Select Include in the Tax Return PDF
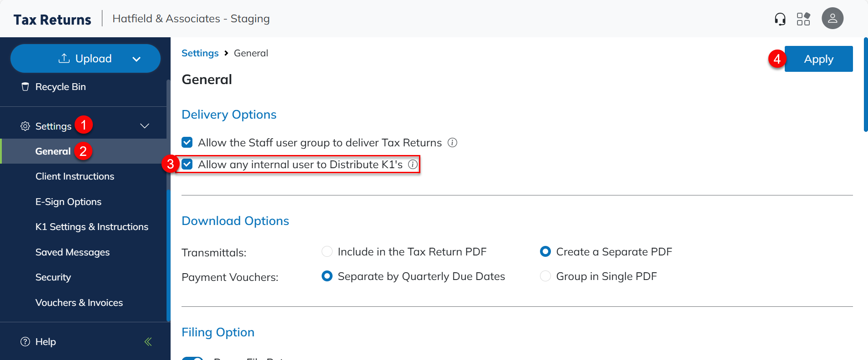This screenshot has height=360, width=868. coord(327,252)
